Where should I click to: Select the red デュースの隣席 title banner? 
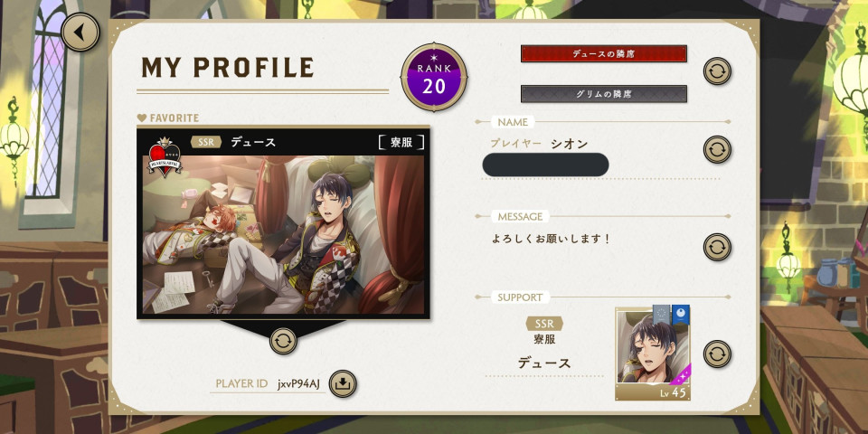(603, 53)
